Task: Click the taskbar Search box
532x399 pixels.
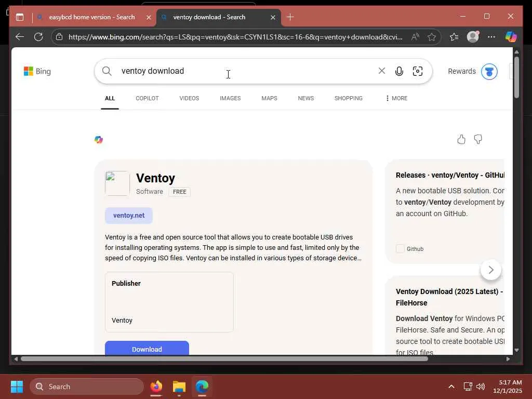Action: click(87, 387)
